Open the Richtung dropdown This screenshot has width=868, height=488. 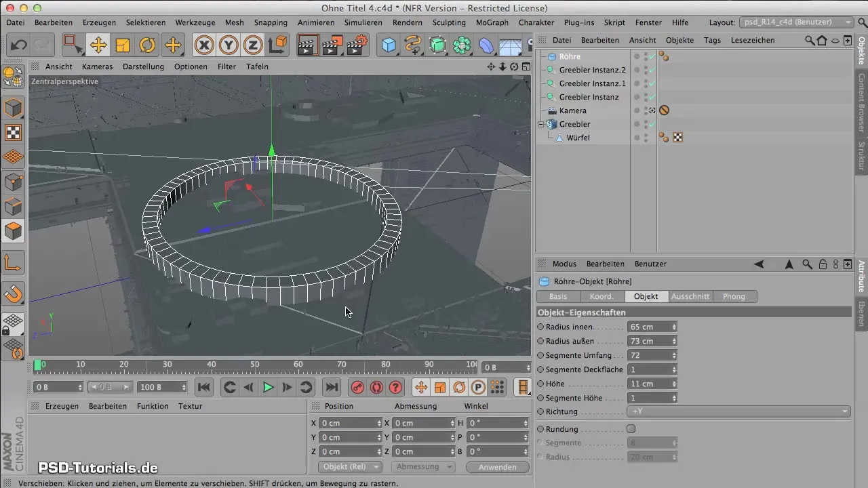pos(738,411)
